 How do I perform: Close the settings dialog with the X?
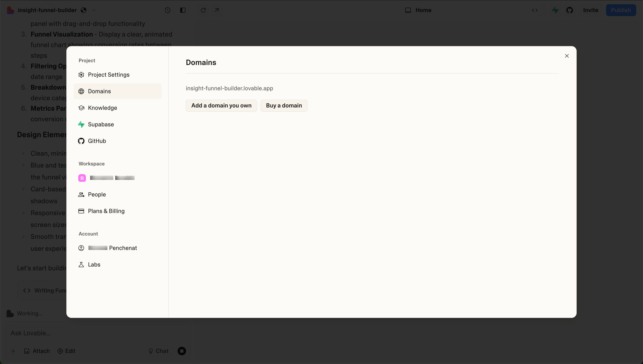(567, 56)
